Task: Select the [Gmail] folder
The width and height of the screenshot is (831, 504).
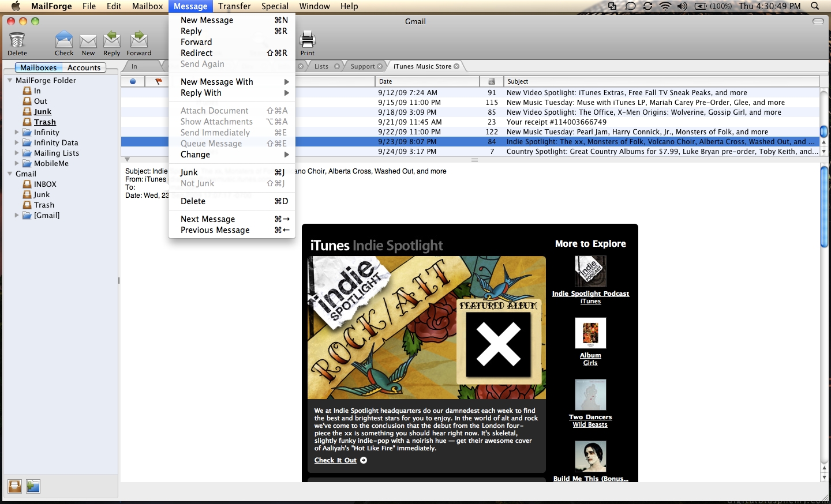Action: pyautogui.click(x=46, y=215)
